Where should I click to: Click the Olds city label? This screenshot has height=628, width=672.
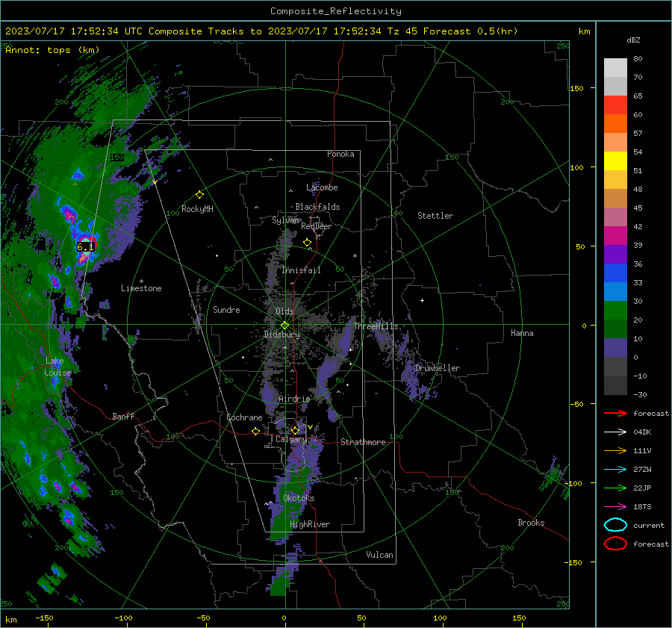[284, 311]
